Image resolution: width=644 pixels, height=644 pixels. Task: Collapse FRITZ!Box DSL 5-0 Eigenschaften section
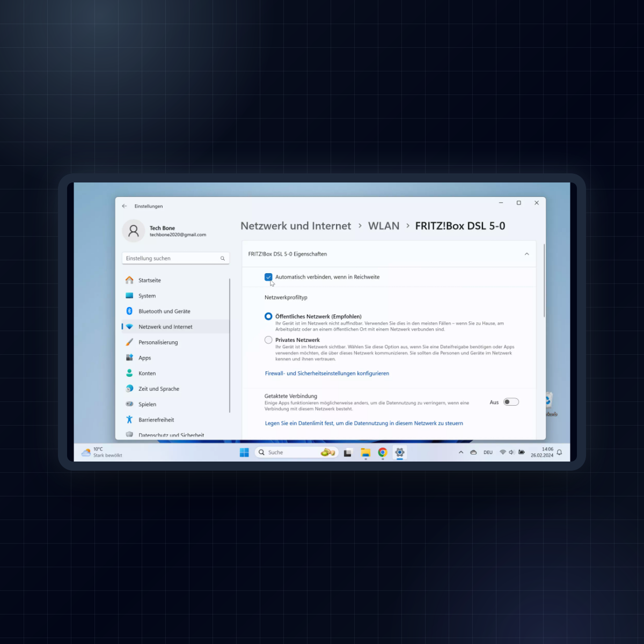(x=526, y=254)
